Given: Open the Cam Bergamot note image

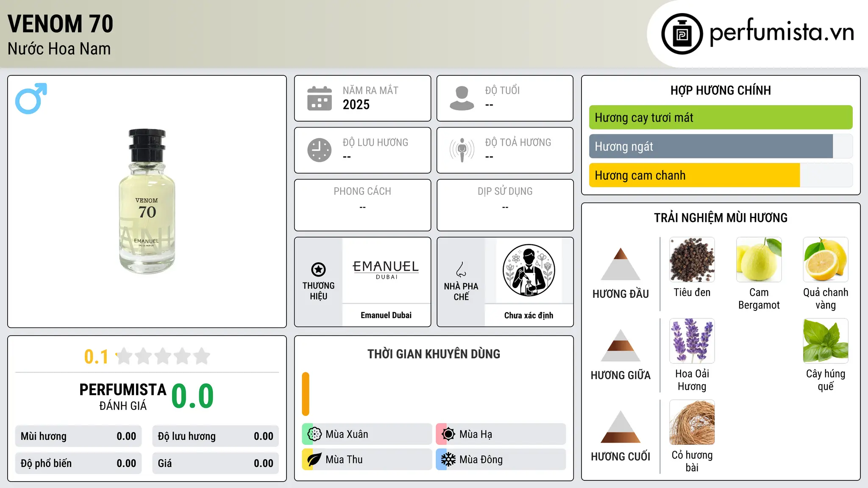Looking at the screenshot, I should (759, 260).
